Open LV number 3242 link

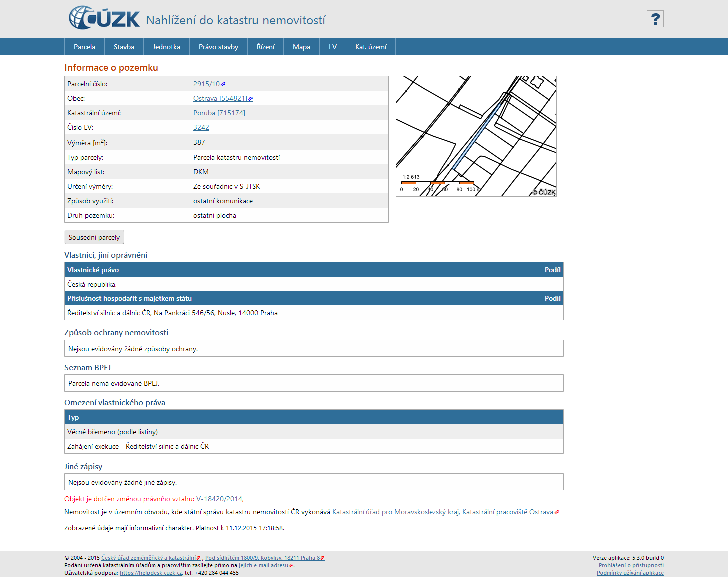[x=201, y=127]
